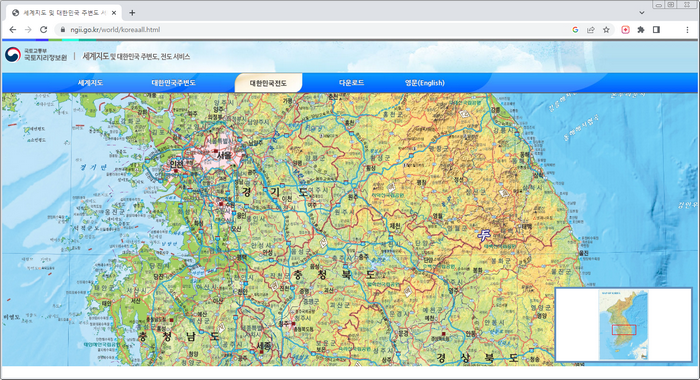Open Extensions puzzle menu
This screenshot has height=380, width=700.
pyautogui.click(x=641, y=29)
